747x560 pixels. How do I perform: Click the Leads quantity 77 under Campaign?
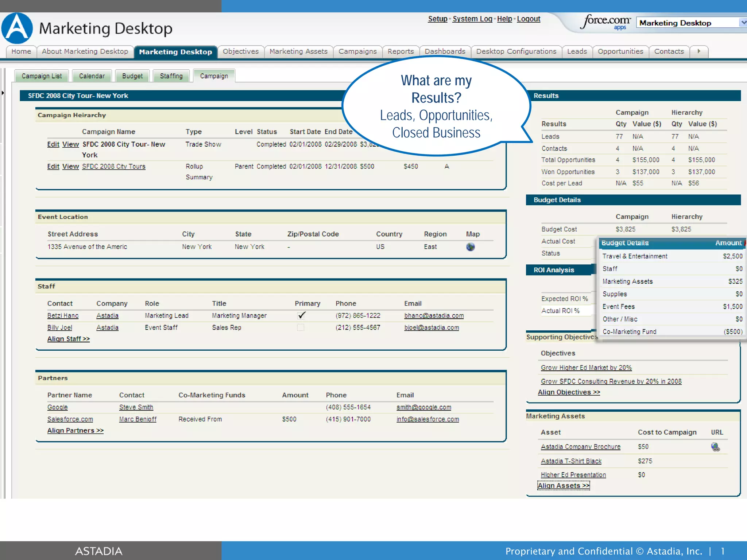tap(619, 136)
